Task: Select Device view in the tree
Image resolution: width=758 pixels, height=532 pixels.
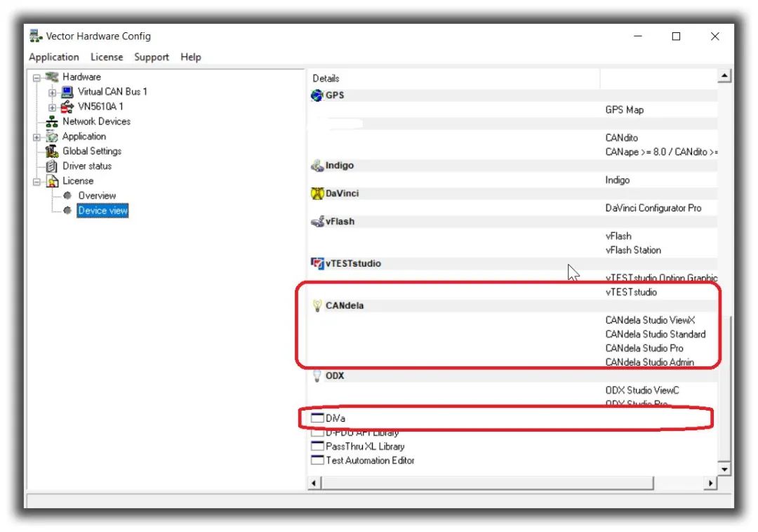Action: [x=102, y=211]
